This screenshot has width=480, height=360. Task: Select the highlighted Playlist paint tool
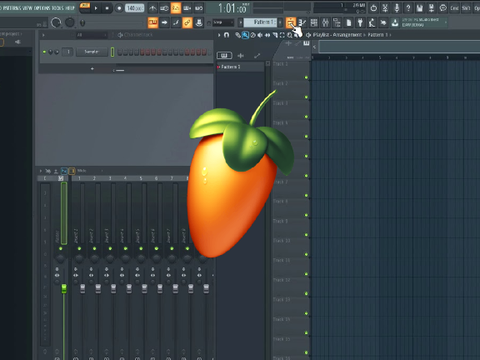(245, 35)
